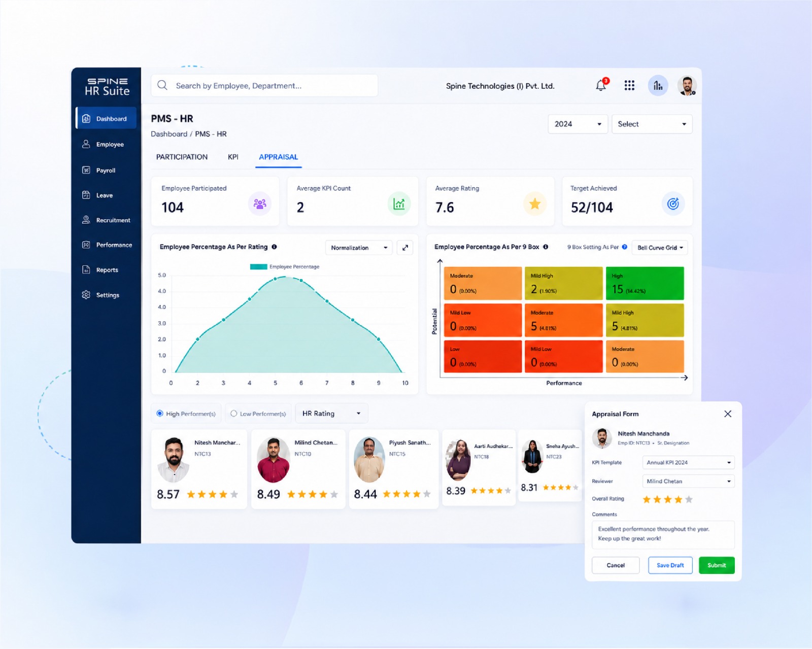The width and height of the screenshot is (812, 649).
Task: Open the user profile avatar
Action: (x=687, y=85)
